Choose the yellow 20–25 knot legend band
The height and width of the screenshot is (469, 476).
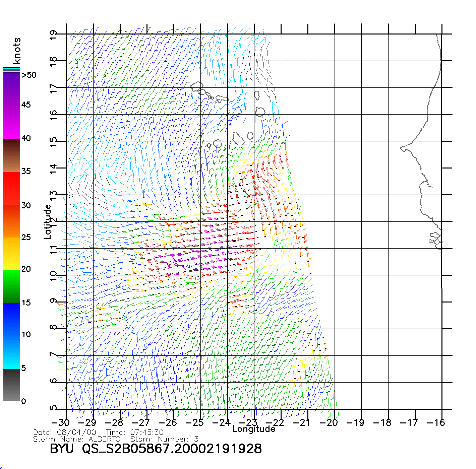click(12, 254)
